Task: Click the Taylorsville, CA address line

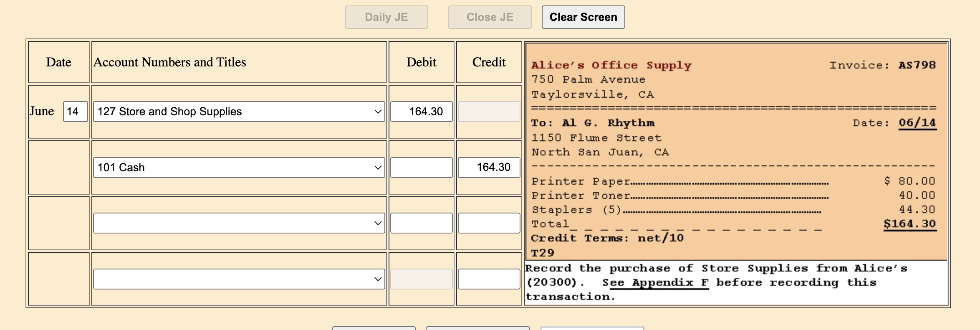Action: [x=592, y=95]
